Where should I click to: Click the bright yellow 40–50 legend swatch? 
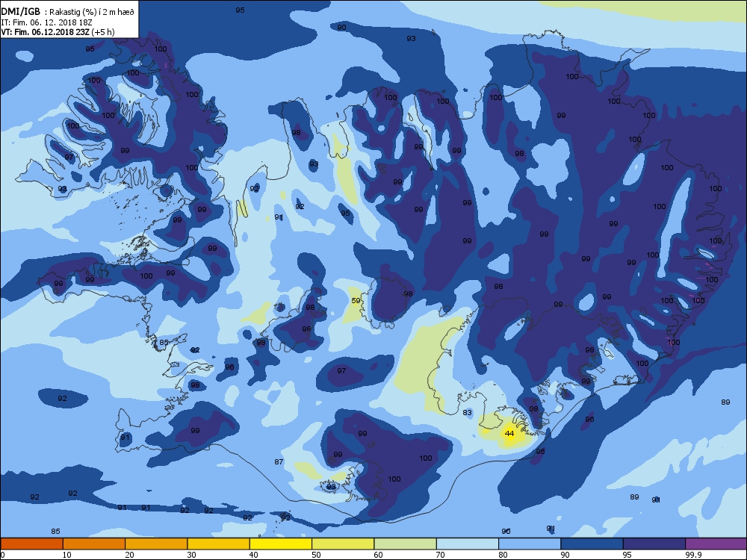[281, 544]
